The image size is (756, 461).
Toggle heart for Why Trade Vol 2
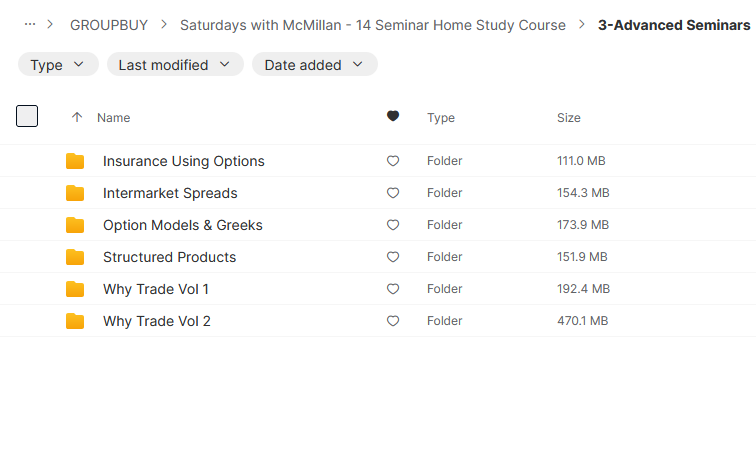[x=393, y=321]
